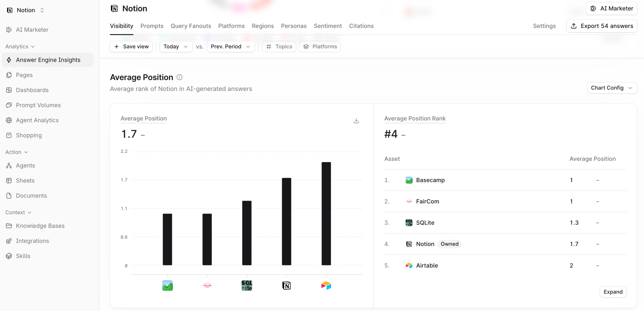Click the SQLite logo under the chart
Image resolution: width=644 pixels, height=311 pixels.
tap(247, 286)
